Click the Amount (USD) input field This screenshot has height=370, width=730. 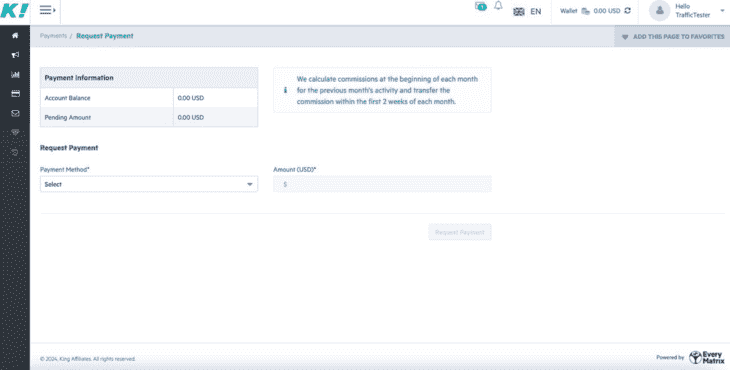382,184
